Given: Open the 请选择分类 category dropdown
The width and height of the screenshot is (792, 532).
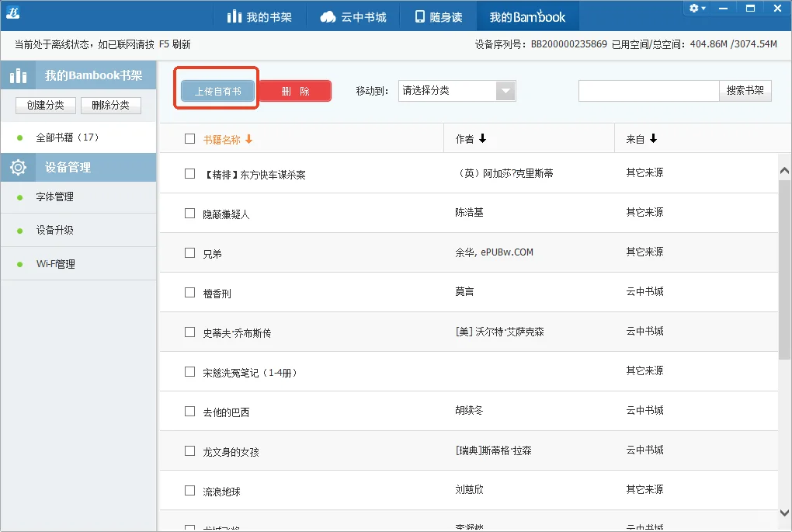Looking at the screenshot, I should [457, 91].
